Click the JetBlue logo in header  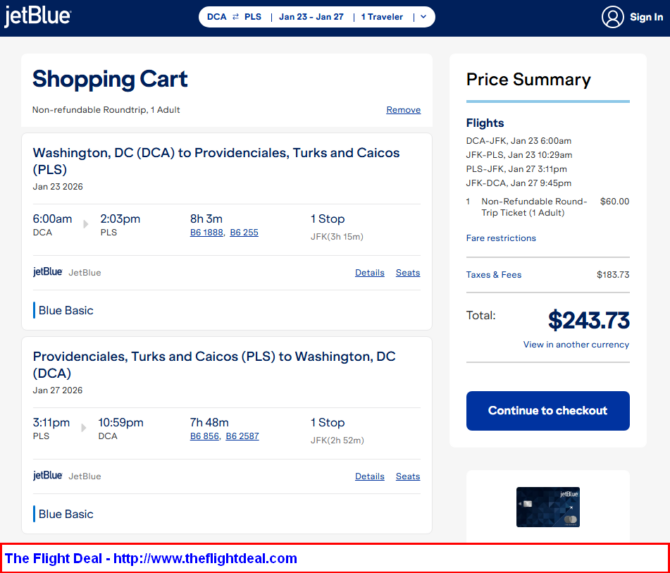click(37, 17)
